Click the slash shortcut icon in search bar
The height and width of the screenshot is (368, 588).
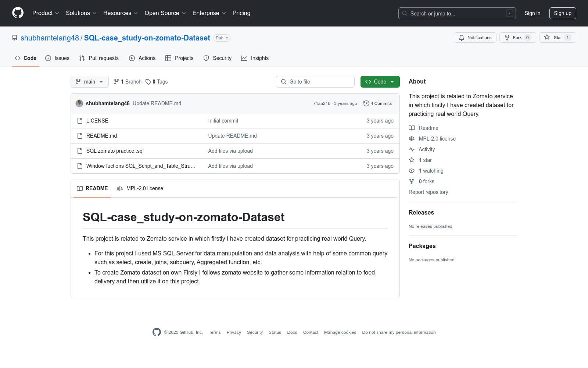click(x=509, y=13)
